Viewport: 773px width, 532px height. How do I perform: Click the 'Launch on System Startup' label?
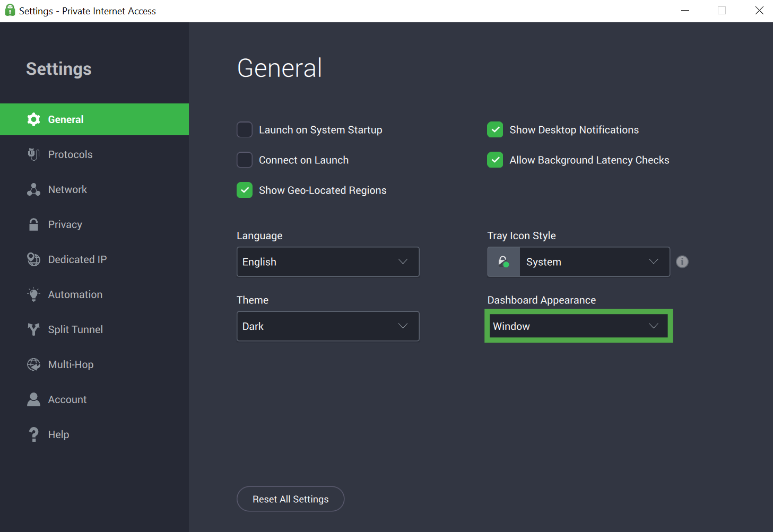coord(320,130)
